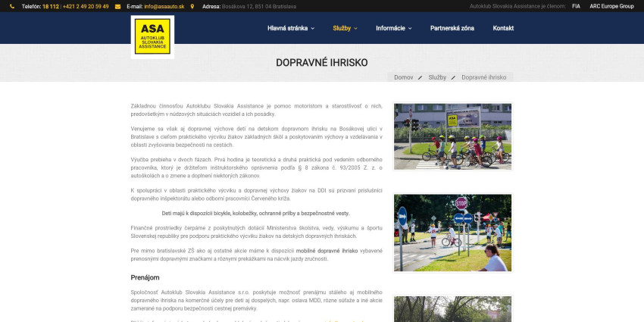
Task: Click Domov in the breadcrumb
Action: coord(404,77)
